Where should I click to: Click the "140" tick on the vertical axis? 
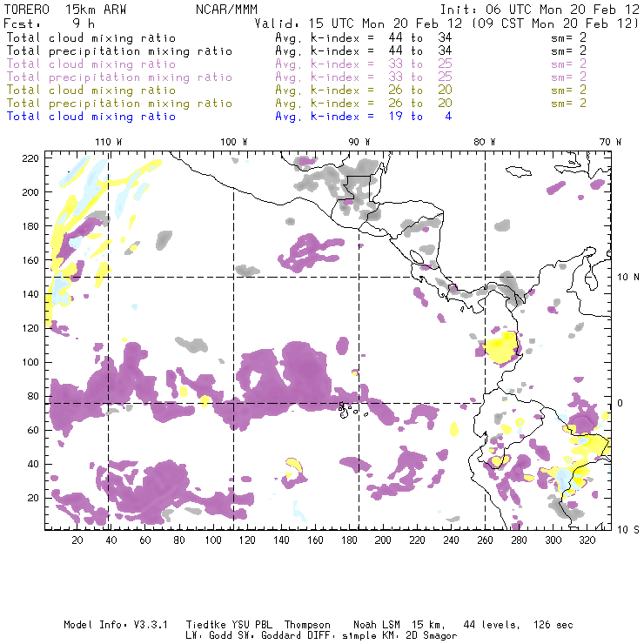30,294
